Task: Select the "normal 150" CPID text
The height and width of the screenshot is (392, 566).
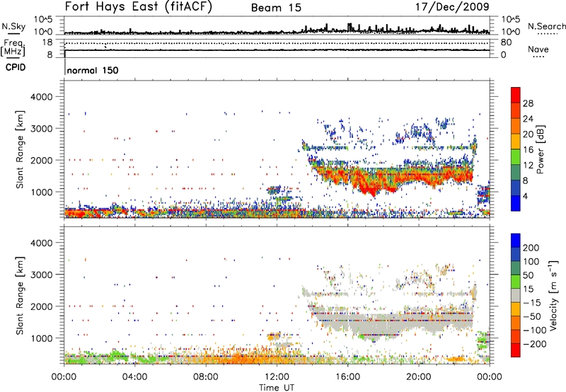Action: tap(93, 70)
